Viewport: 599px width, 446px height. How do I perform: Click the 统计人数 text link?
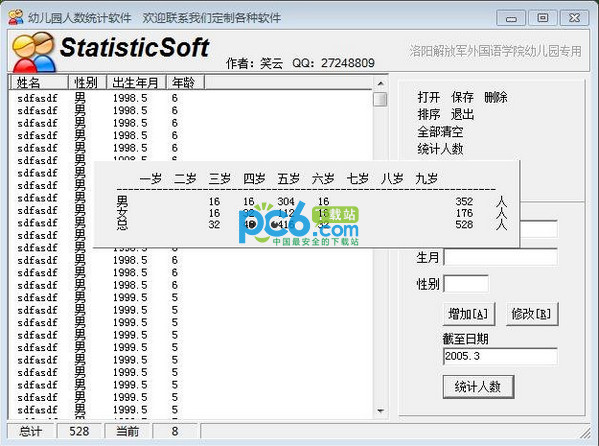pyautogui.click(x=440, y=149)
